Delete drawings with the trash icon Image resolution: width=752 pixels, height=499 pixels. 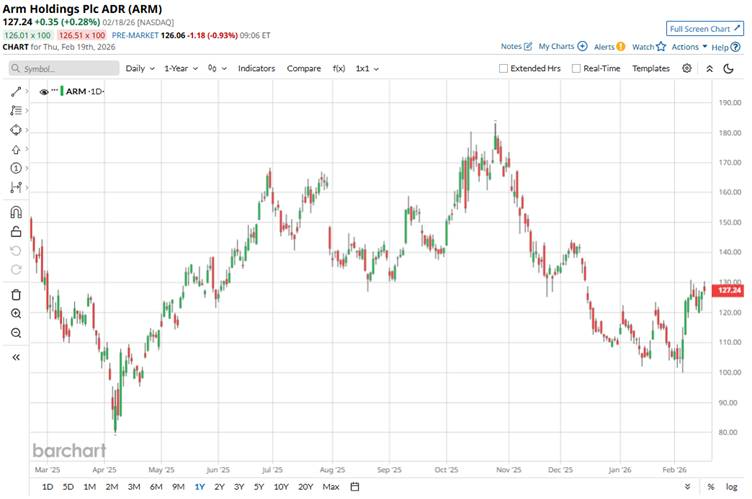coord(16,295)
